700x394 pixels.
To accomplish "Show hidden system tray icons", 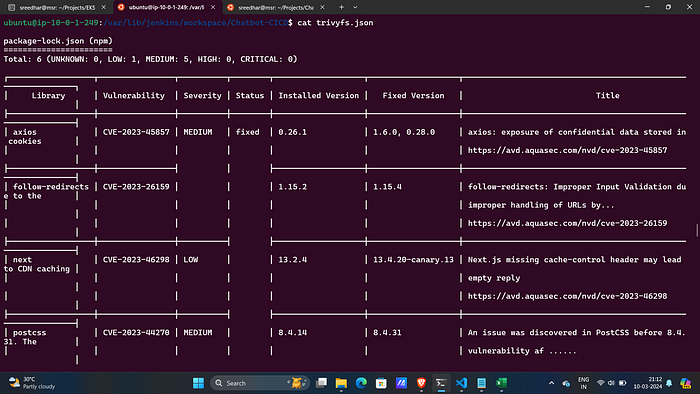I will tap(551, 383).
